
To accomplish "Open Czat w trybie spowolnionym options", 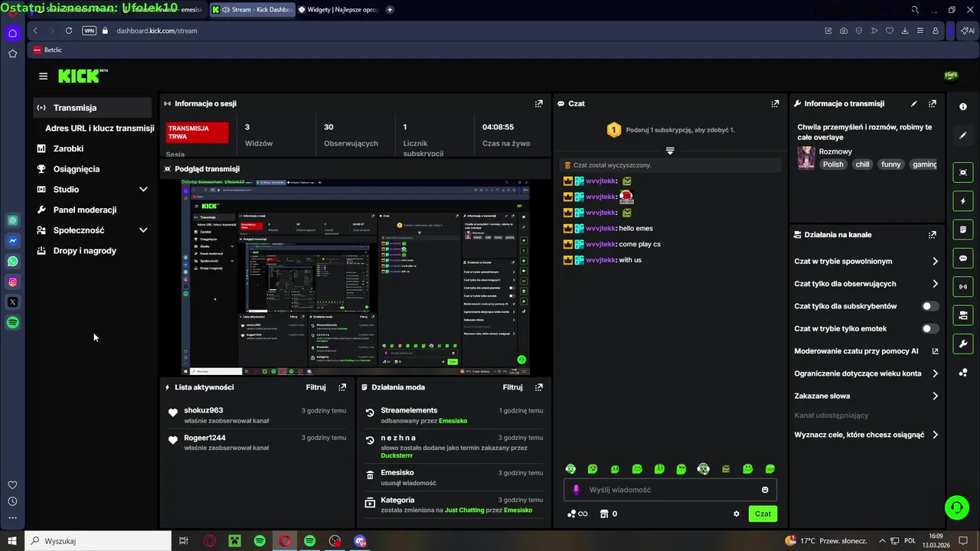I will (866, 261).
